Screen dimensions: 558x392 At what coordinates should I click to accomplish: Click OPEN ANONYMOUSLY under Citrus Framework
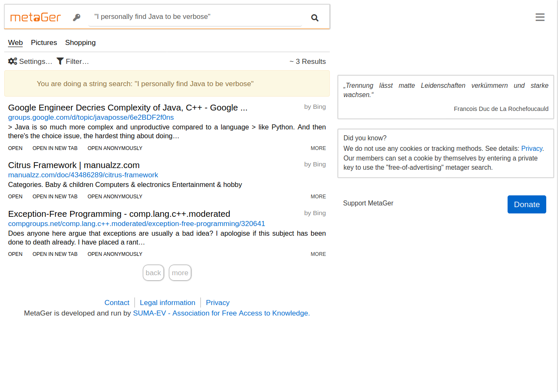pos(115,197)
